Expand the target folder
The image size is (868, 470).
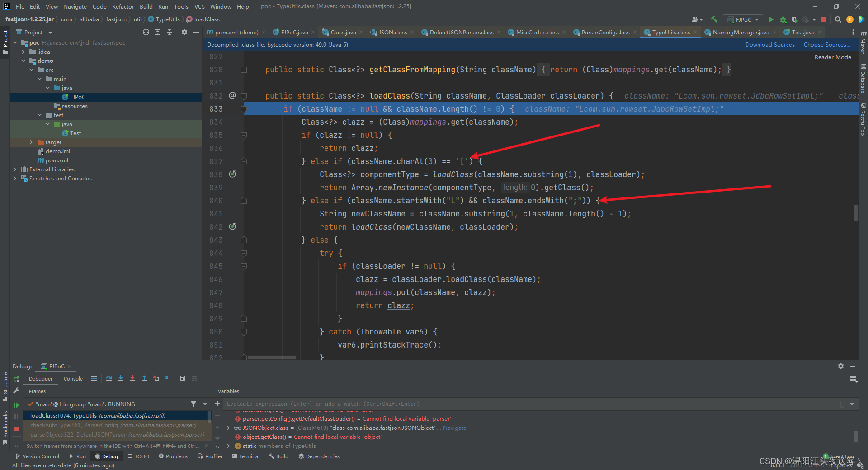pyautogui.click(x=31, y=142)
